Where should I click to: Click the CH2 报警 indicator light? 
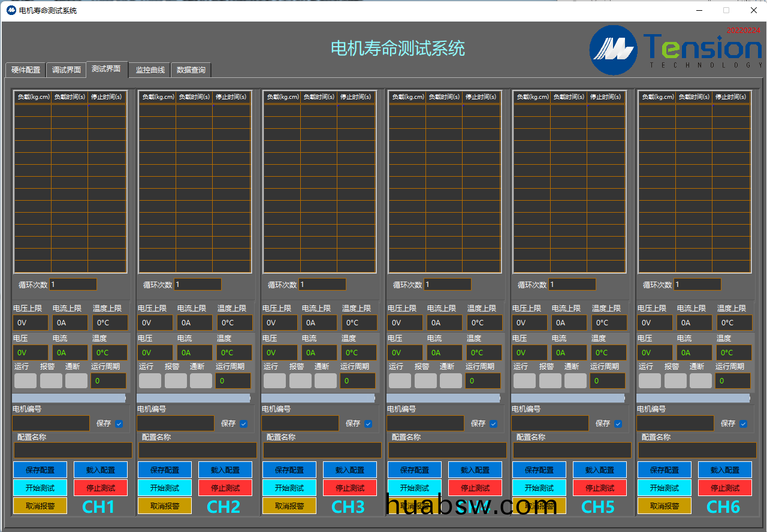point(176,380)
